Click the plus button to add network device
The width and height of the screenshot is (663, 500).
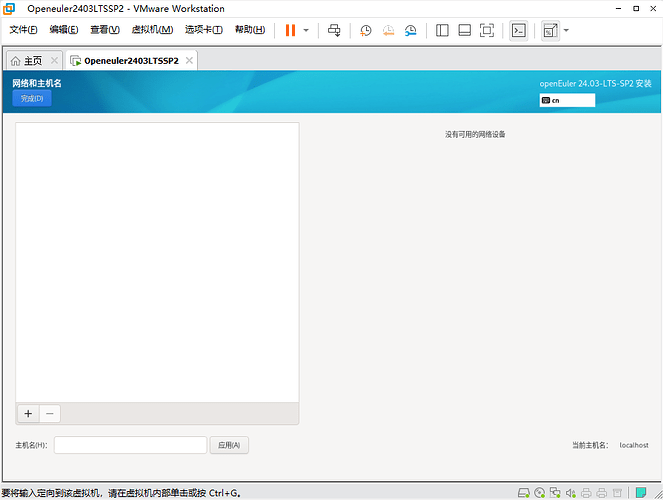coord(28,413)
